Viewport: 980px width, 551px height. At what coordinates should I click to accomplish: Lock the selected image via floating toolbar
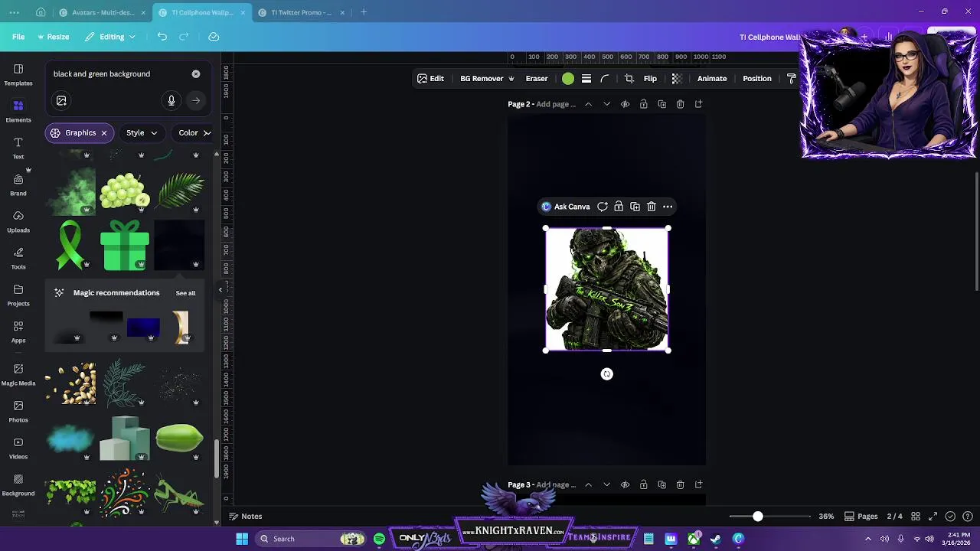(x=619, y=207)
